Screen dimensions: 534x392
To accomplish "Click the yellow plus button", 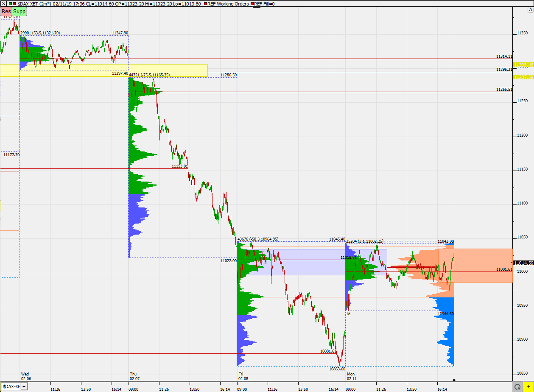I will point(528,386).
